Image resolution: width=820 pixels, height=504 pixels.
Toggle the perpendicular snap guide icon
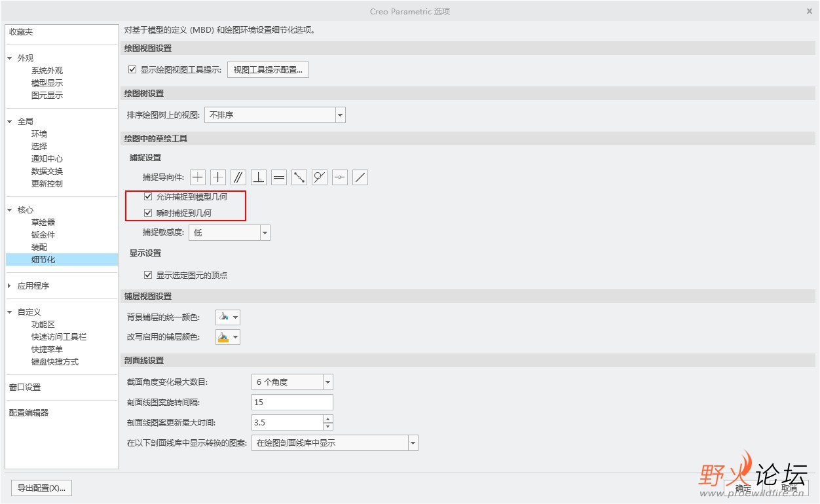tap(259, 177)
